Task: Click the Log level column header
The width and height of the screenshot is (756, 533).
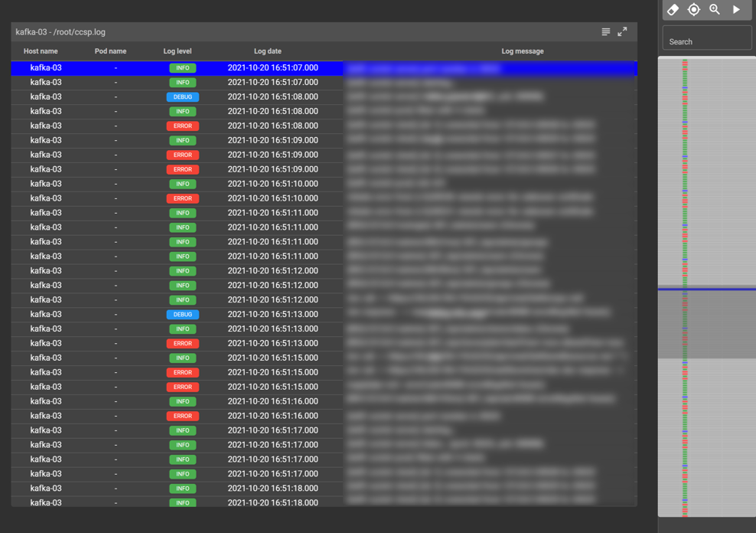Action: (x=178, y=51)
